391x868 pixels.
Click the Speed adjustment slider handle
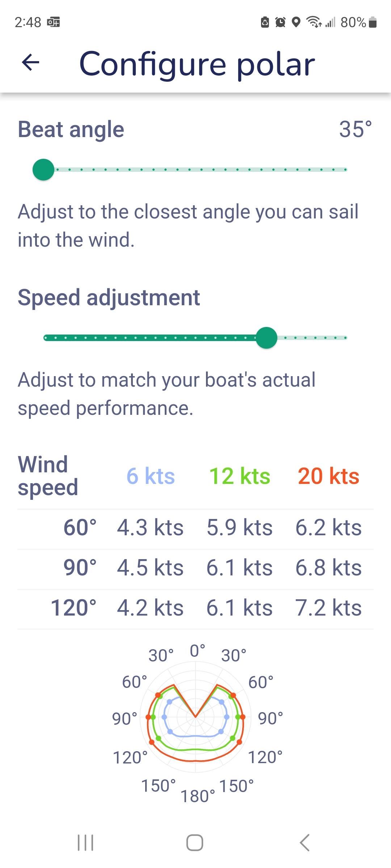click(266, 338)
